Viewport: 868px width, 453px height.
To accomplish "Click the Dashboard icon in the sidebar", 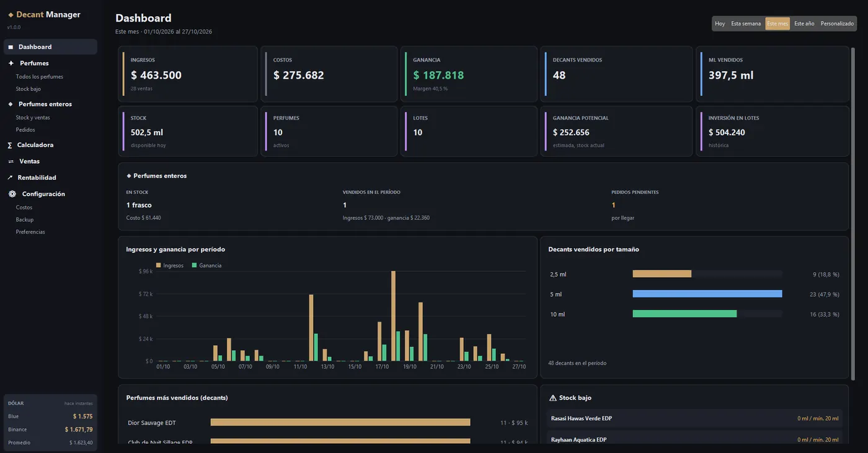I will [x=11, y=47].
